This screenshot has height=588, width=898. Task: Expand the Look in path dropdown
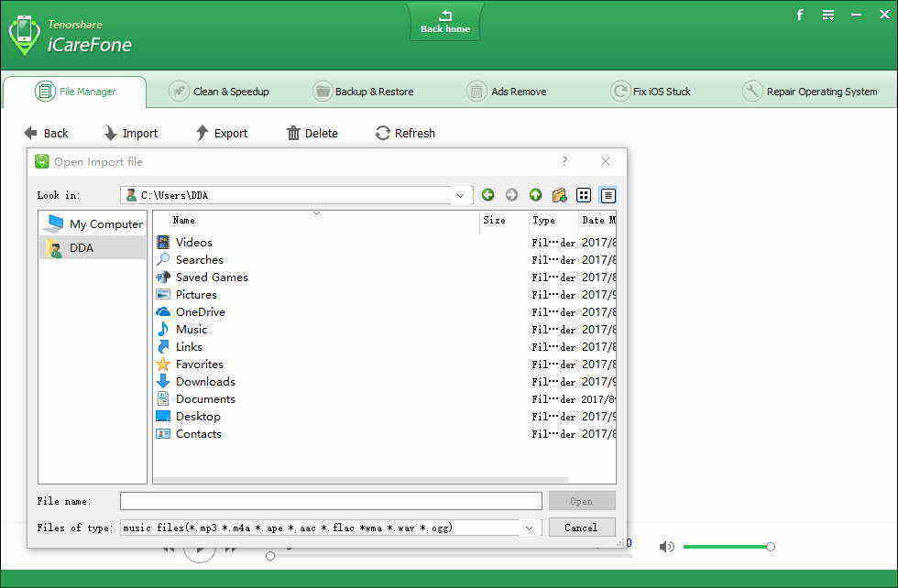click(x=460, y=195)
